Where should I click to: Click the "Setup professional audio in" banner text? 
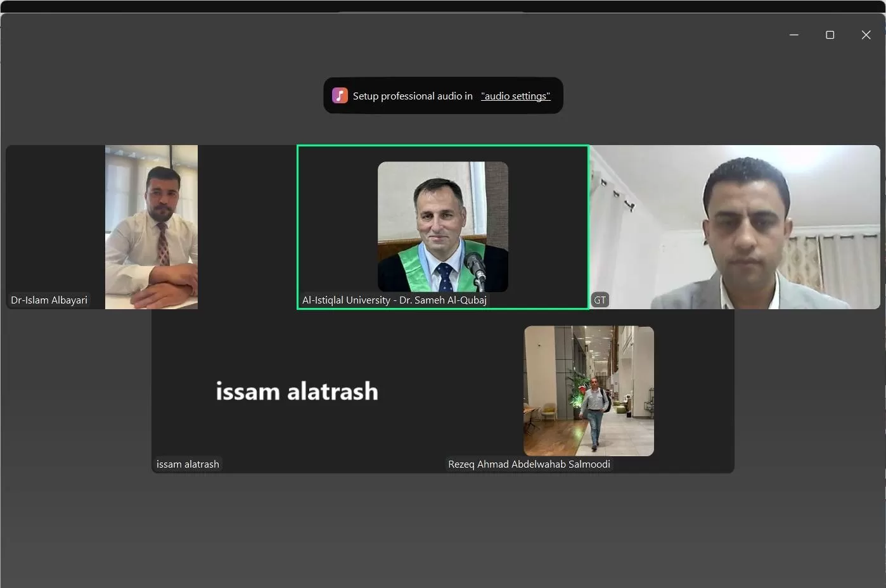coord(413,96)
